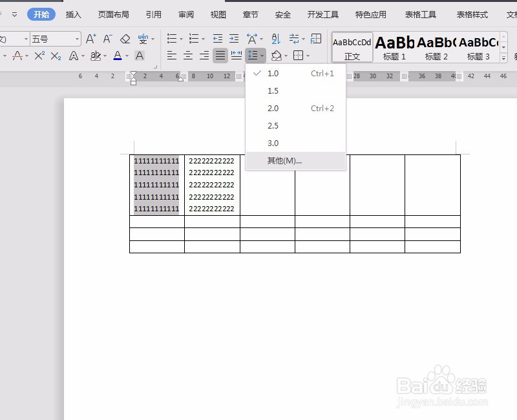Screen dimensions: 517x420
Task: Expand the phonetic guide dropdown arrow
Action: point(153,39)
